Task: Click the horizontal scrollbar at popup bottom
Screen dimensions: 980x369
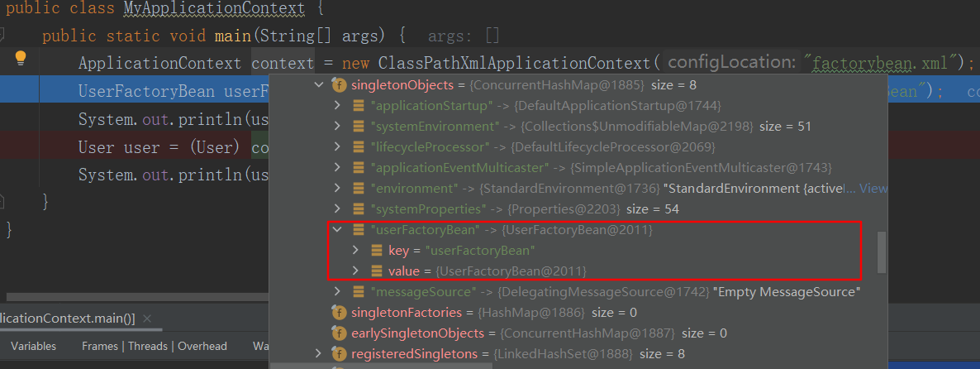Action: click(381, 367)
